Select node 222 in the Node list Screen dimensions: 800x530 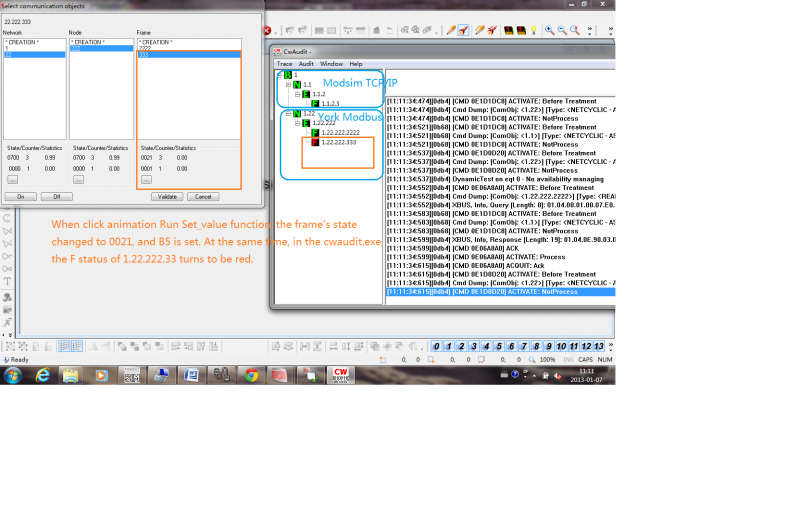pos(101,48)
